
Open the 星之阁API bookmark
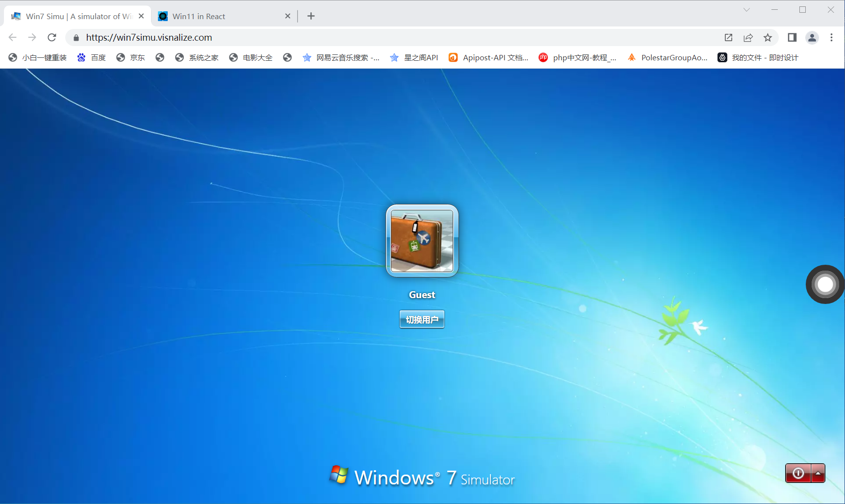coord(414,57)
